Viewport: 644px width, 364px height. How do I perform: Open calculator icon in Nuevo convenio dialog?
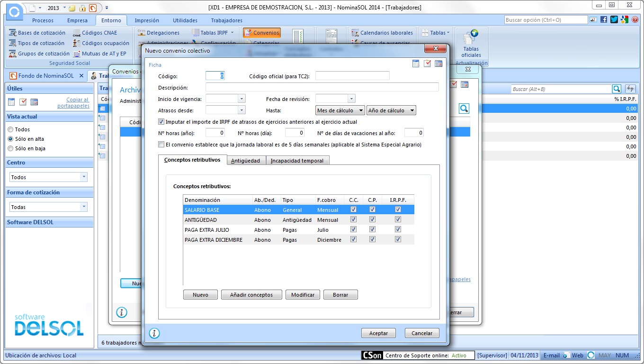416,64
